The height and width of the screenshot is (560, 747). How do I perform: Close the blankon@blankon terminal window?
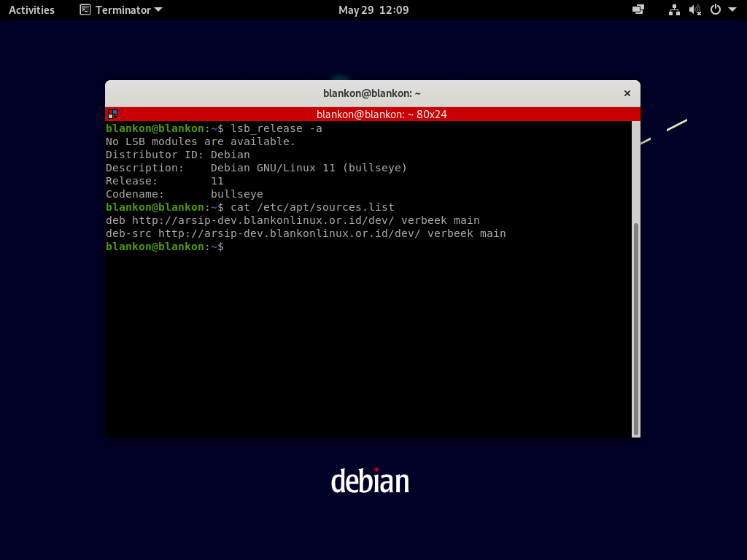pyautogui.click(x=627, y=93)
